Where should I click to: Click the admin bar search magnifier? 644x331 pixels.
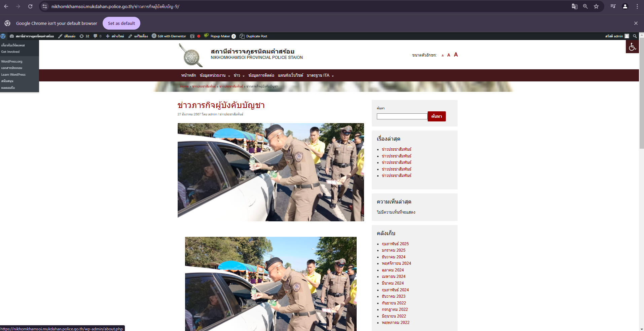(x=635, y=36)
